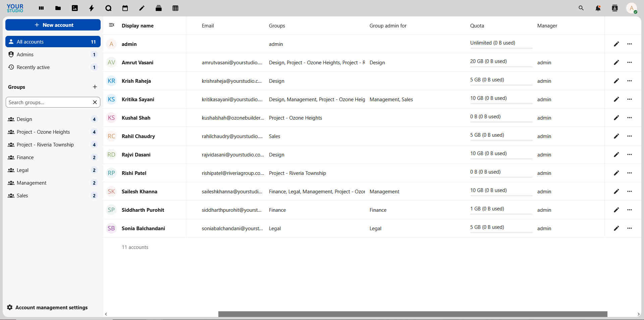Viewport: 644px width, 320px height.
Task: Select Project - Ozone Heights group
Action: click(53, 132)
